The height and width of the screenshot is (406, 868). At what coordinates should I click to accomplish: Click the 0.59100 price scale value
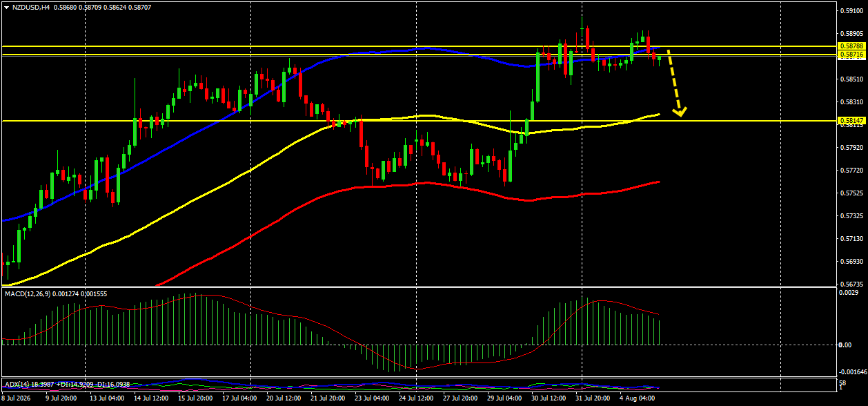pyautogui.click(x=851, y=11)
